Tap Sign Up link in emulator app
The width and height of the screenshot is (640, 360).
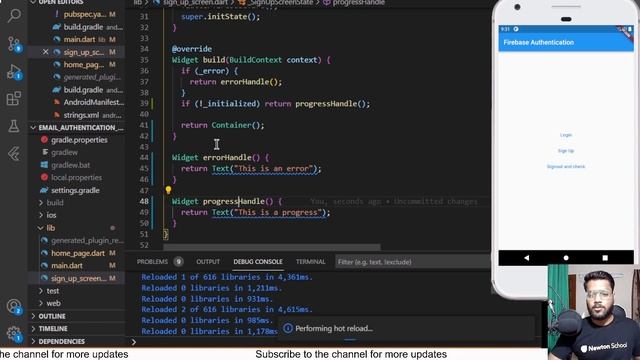pos(566,151)
